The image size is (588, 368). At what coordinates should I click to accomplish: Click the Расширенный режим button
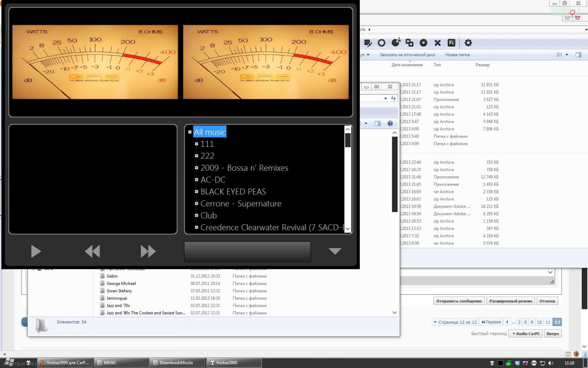510,301
